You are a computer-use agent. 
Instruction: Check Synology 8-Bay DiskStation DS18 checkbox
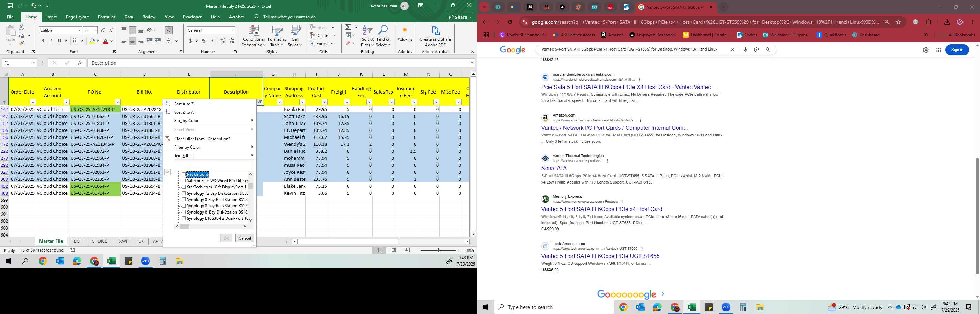[184, 212]
